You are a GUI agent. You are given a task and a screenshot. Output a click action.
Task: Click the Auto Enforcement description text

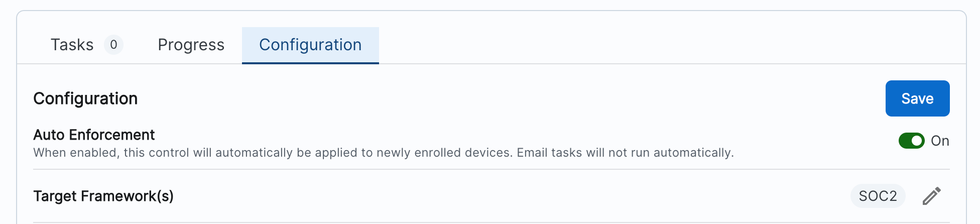pos(383,153)
